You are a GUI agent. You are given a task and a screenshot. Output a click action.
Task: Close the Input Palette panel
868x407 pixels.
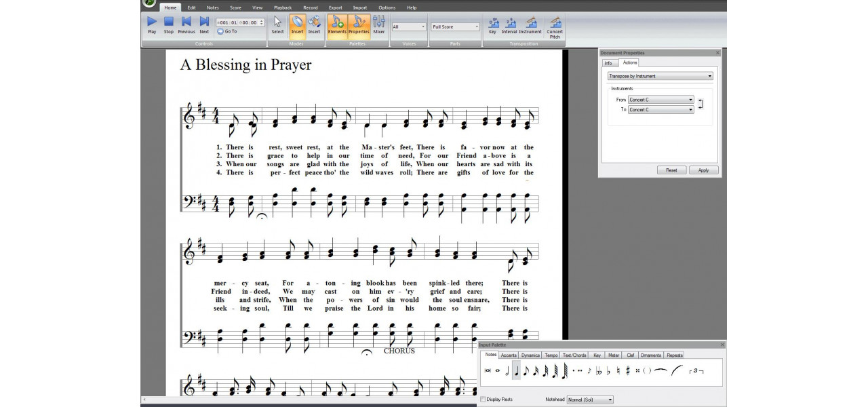coord(722,345)
